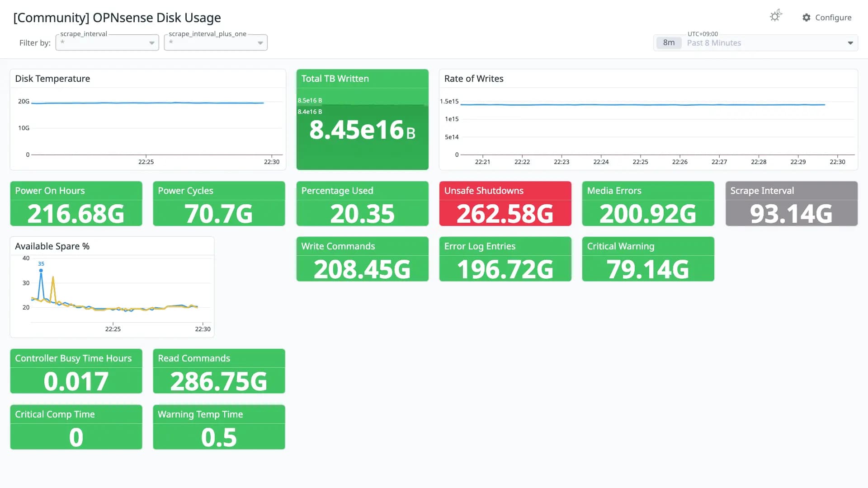Open the red Unsafe Shutdowns tile

coord(505,204)
